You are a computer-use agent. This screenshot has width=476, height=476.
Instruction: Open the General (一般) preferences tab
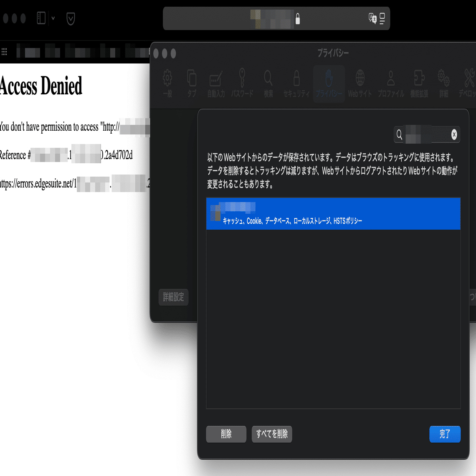coord(167,84)
